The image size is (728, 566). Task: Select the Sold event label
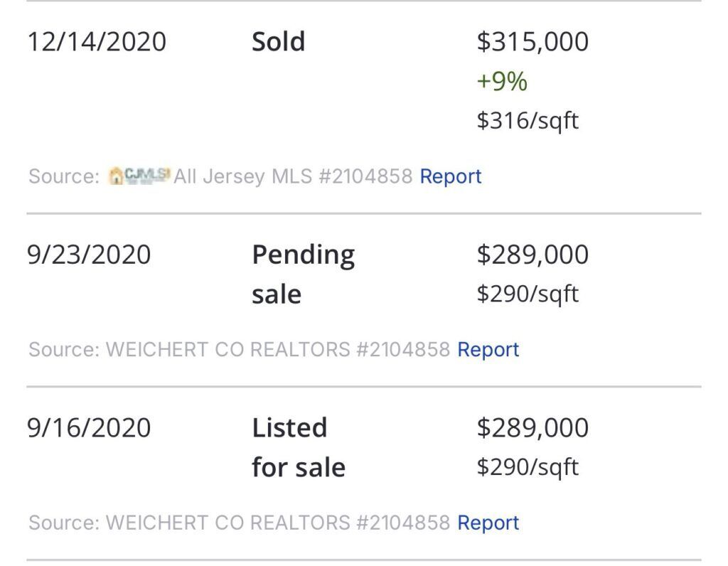click(x=278, y=41)
